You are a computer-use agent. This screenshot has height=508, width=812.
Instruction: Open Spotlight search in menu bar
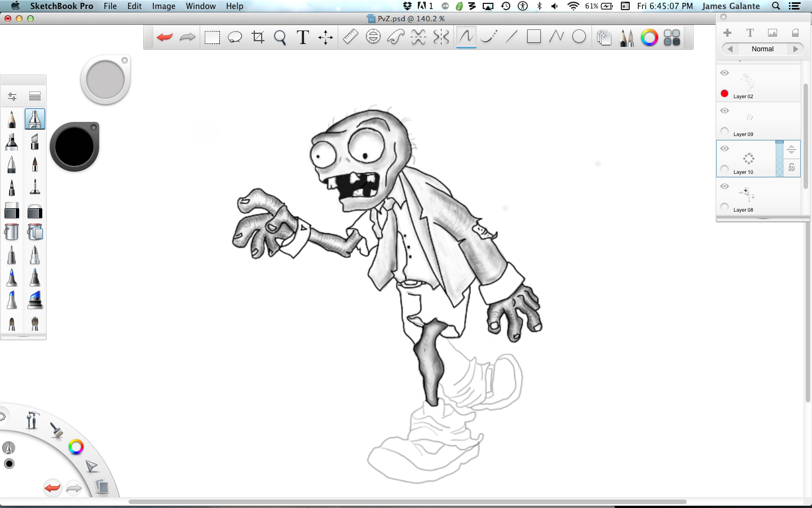(x=776, y=6)
